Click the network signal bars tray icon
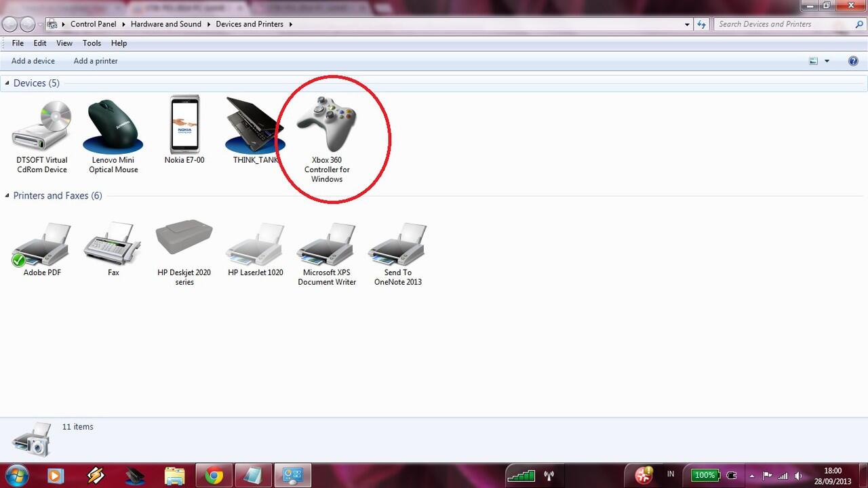The width and height of the screenshot is (868, 488). click(x=783, y=476)
